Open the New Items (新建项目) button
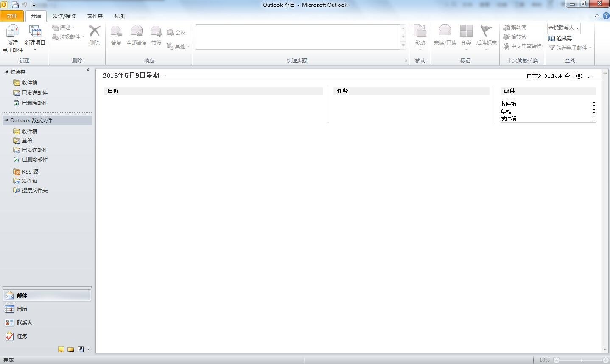 tap(35, 37)
